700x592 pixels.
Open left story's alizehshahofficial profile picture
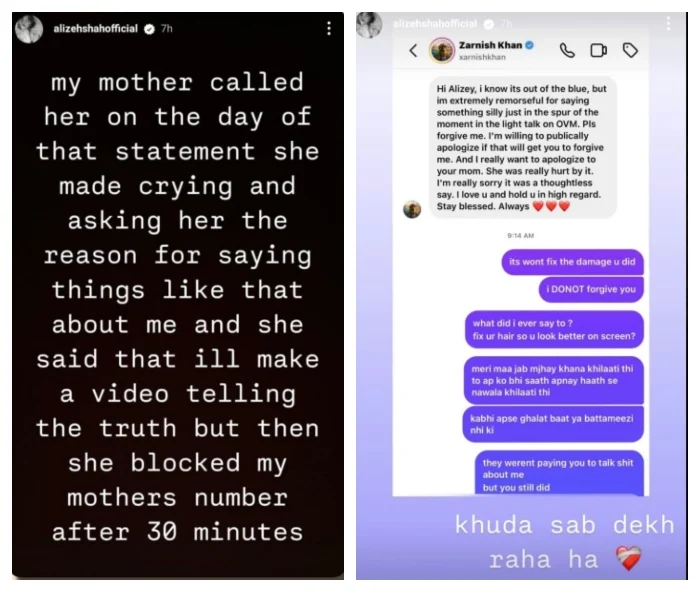point(29,29)
